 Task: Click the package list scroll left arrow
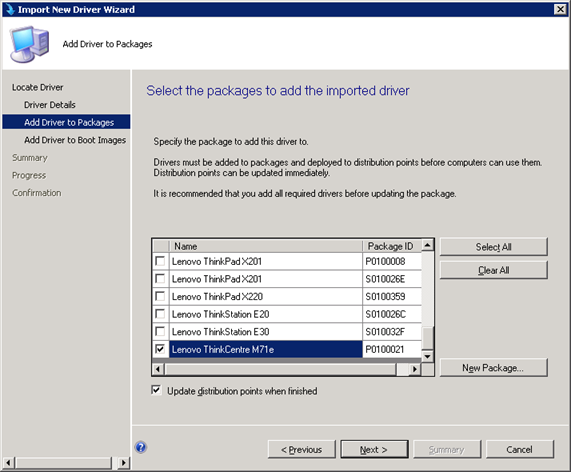(158, 369)
